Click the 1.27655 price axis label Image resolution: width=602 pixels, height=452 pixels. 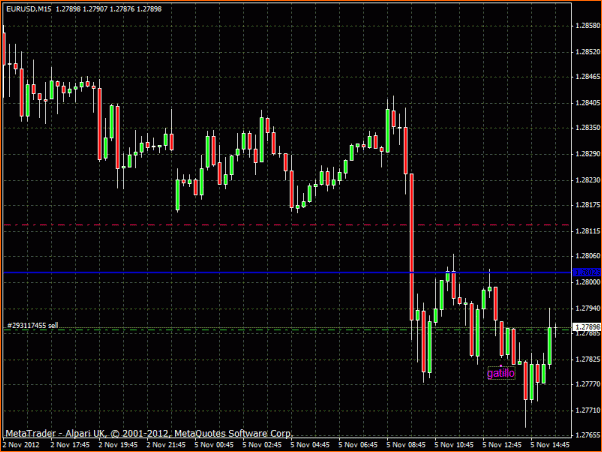coord(587,435)
